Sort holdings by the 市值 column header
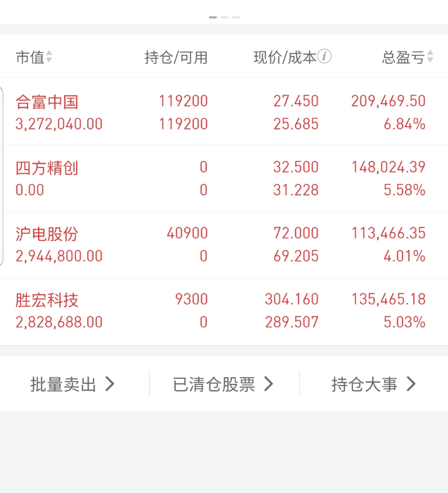 [x=30, y=57]
